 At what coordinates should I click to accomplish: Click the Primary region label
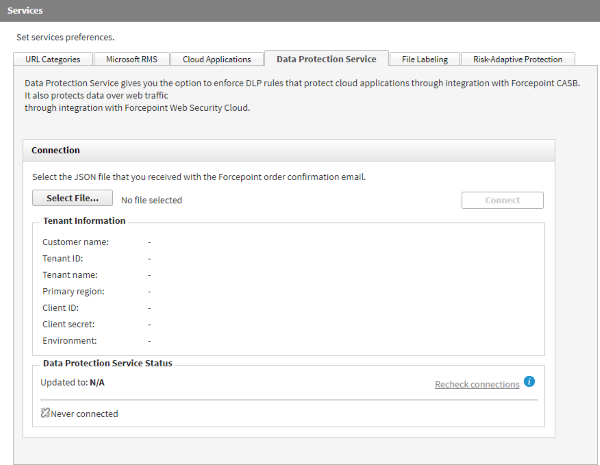coord(73,291)
